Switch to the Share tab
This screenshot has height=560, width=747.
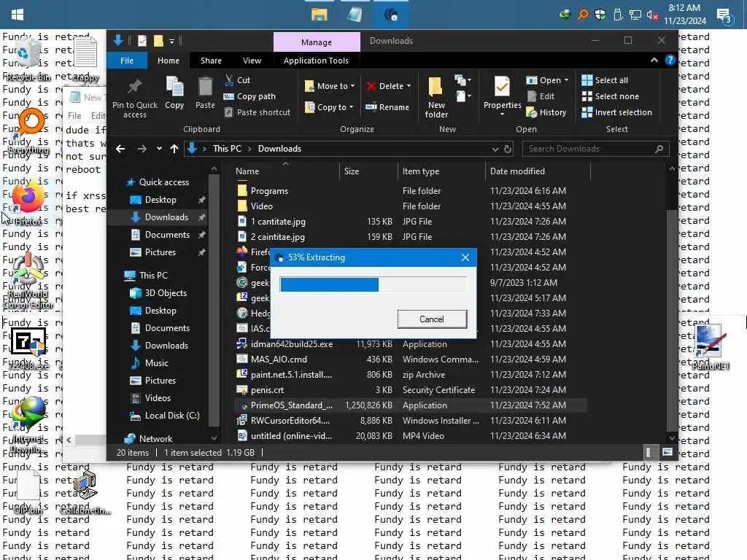pos(211,61)
